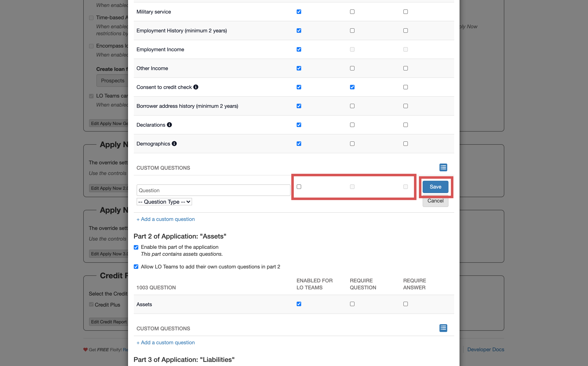Viewport: 588px width, 366px height.
Task: Click the heart icon near Get FREE Floify
Action: [x=85, y=350]
